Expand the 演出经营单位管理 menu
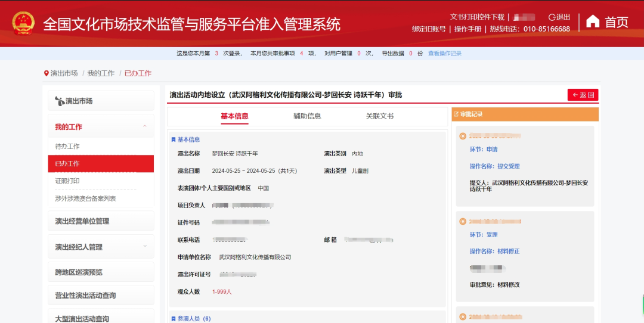The image size is (644, 323). (101, 222)
